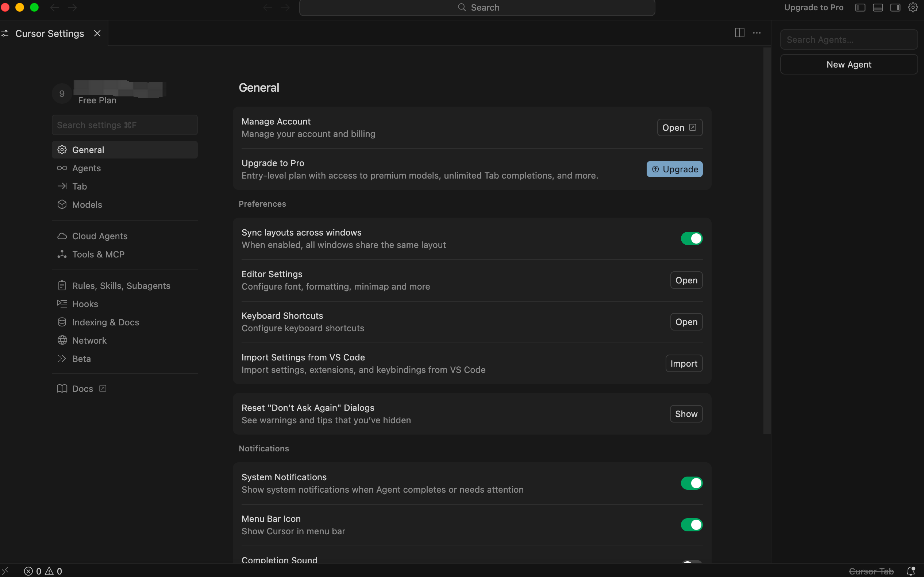Viewport: 924px width, 577px height.
Task: Go to Rules, Skills, Subagents section
Action: (121, 286)
